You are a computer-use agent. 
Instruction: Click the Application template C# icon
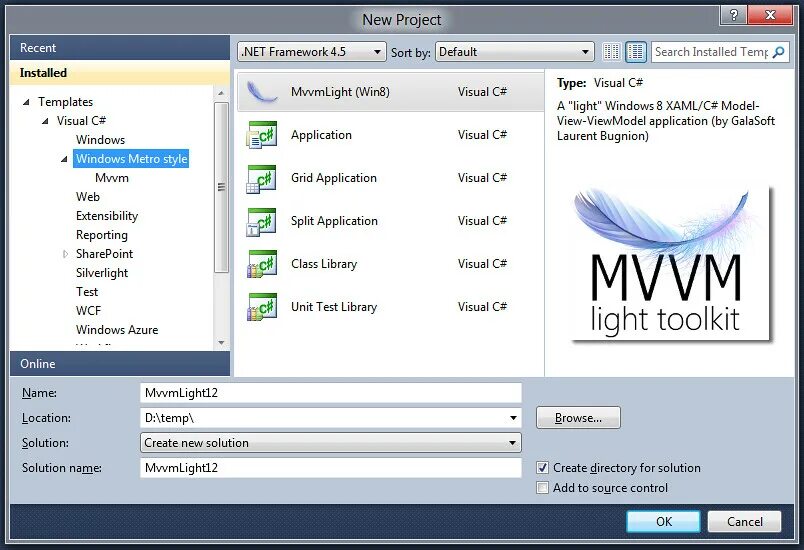pyautogui.click(x=262, y=135)
